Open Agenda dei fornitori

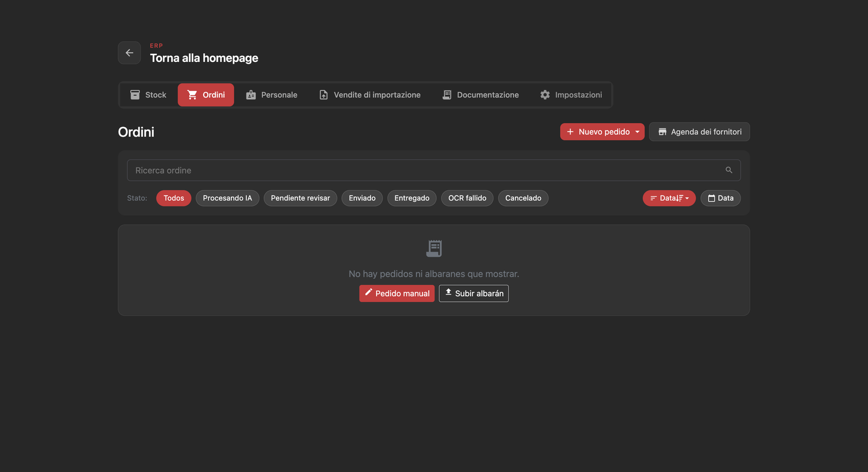point(700,132)
